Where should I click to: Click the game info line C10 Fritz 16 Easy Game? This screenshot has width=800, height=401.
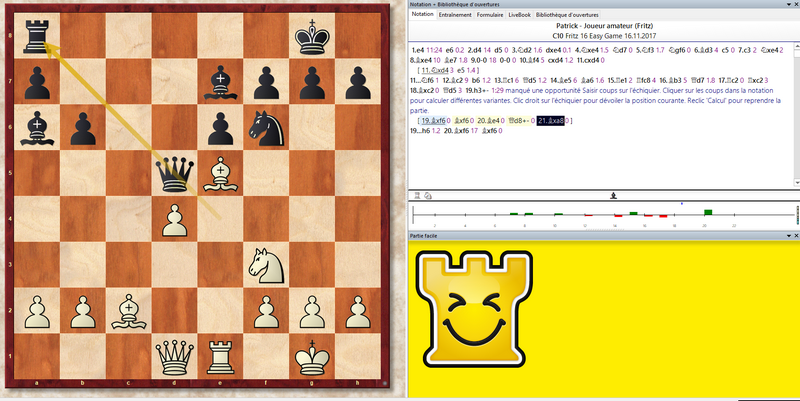click(604, 36)
